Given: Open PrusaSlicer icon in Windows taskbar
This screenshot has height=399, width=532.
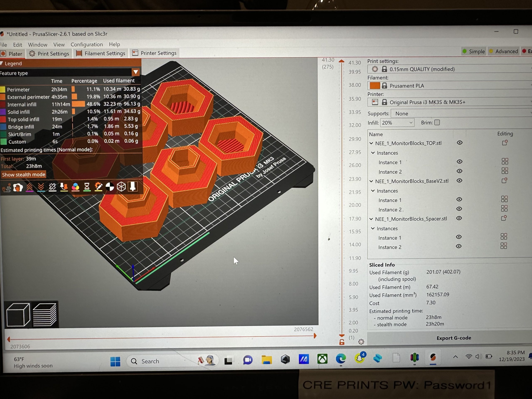Looking at the screenshot, I should tap(433, 358).
